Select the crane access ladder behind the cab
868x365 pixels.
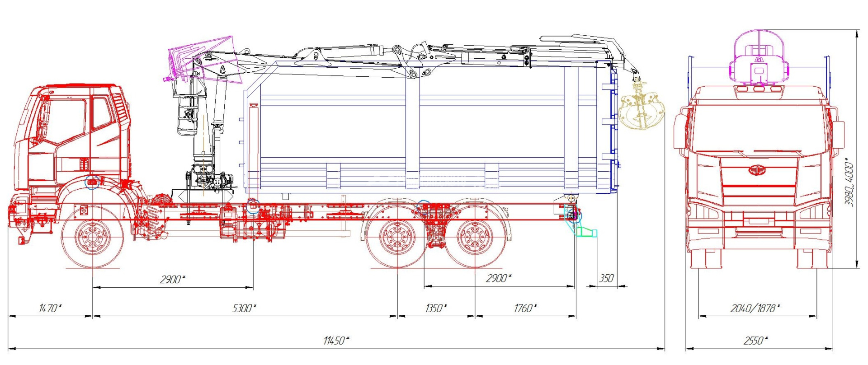tap(187, 115)
